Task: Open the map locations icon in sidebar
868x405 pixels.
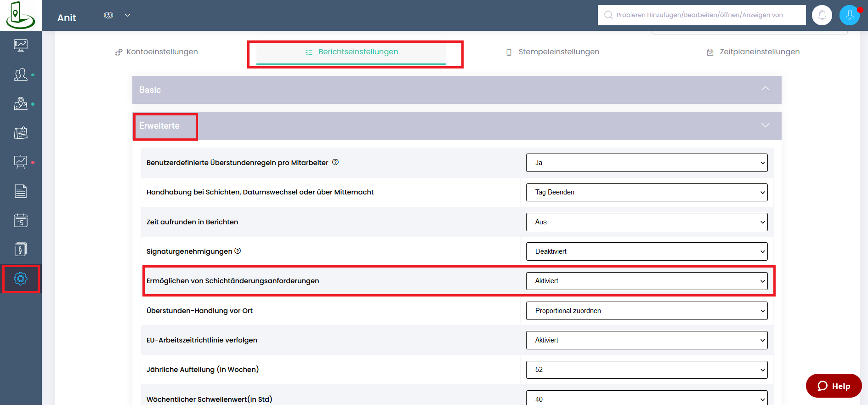Action: [x=21, y=103]
